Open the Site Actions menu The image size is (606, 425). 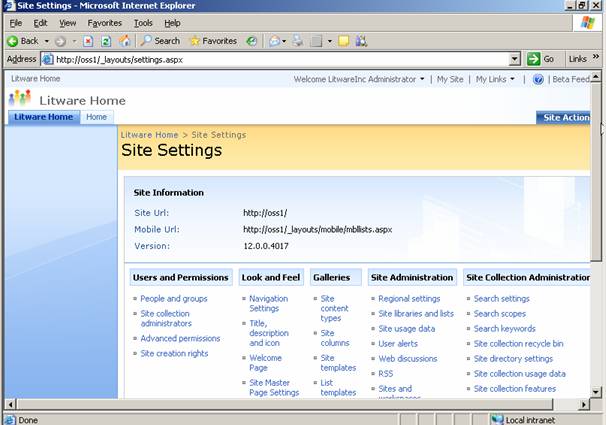(x=563, y=117)
